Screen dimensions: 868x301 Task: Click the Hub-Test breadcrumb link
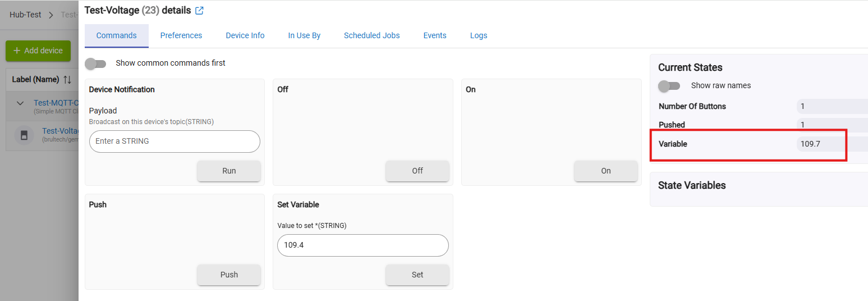25,15
